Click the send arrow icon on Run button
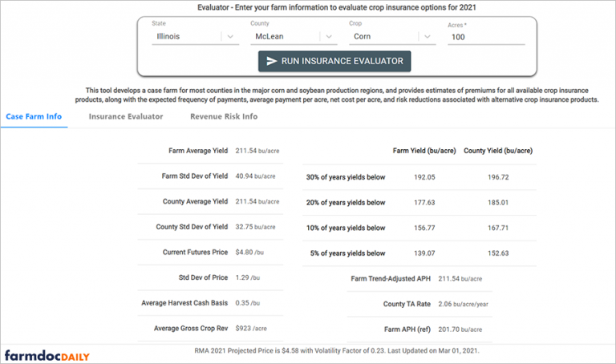Viewport: 616px width, 364px height. (x=272, y=61)
